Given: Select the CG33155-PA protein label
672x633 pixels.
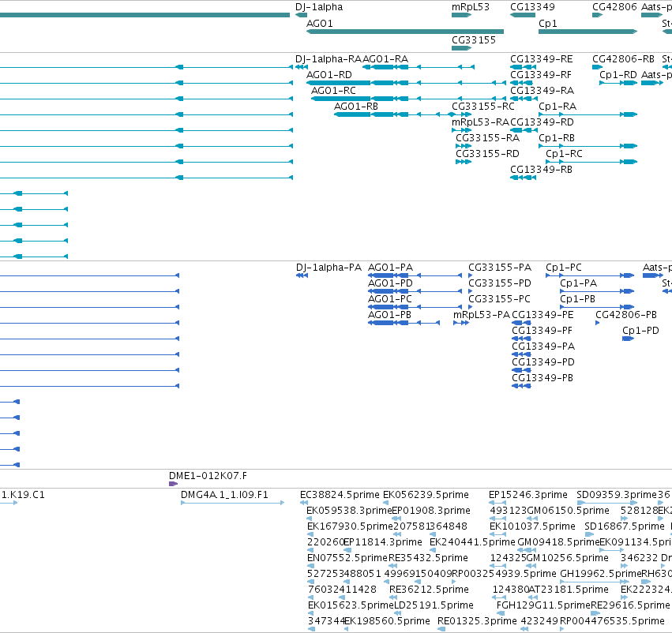Looking at the screenshot, I should pos(500,268).
